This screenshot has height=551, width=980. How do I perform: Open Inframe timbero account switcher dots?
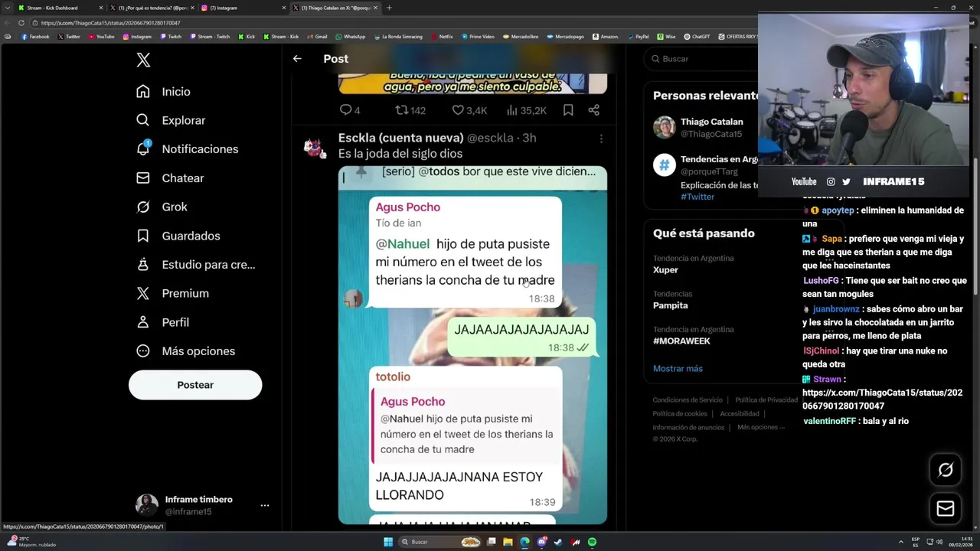(x=265, y=505)
